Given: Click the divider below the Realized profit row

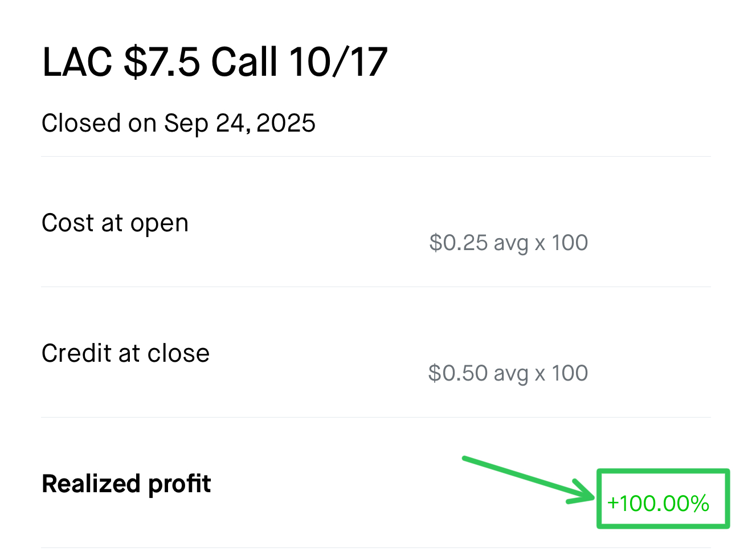Looking at the screenshot, I should tap(376, 547).
